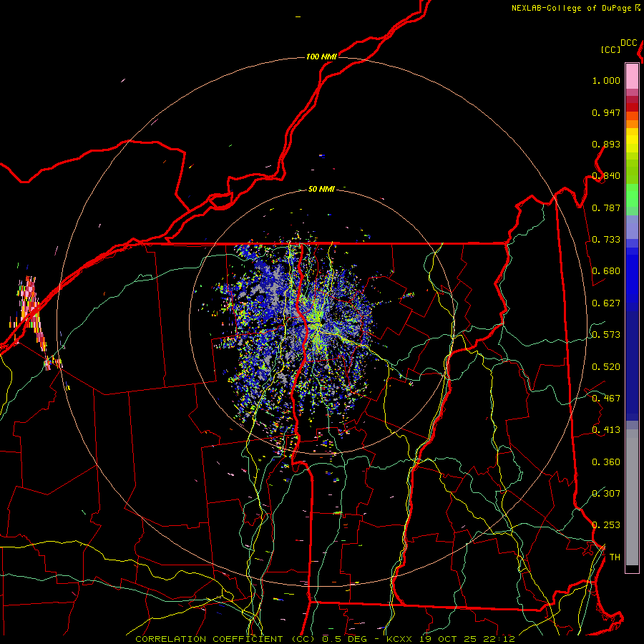Viewport: 644px width, 644px height.
Task: Click the 0.520 color scale value
Action: (x=606, y=367)
